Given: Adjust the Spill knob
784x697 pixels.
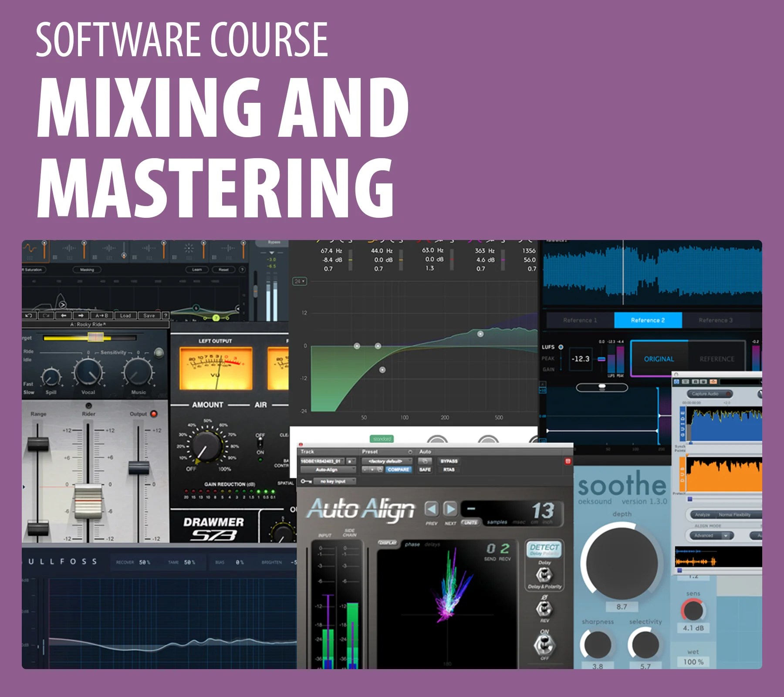Looking at the screenshot, I should (x=51, y=376).
